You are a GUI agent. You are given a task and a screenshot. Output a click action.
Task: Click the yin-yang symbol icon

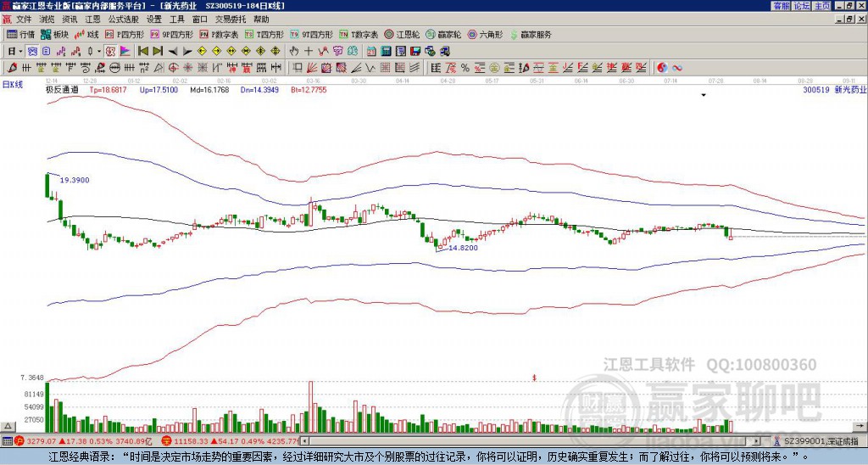point(662,68)
